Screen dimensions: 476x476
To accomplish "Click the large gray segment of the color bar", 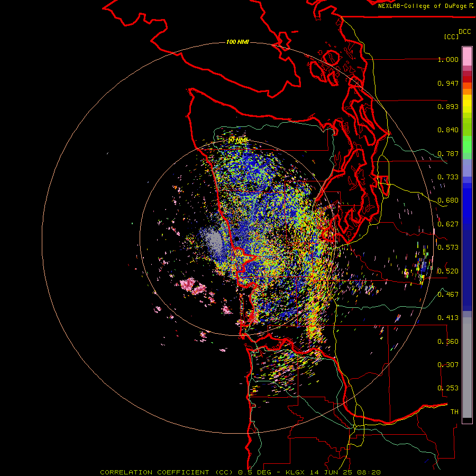I will click(467, 368).
